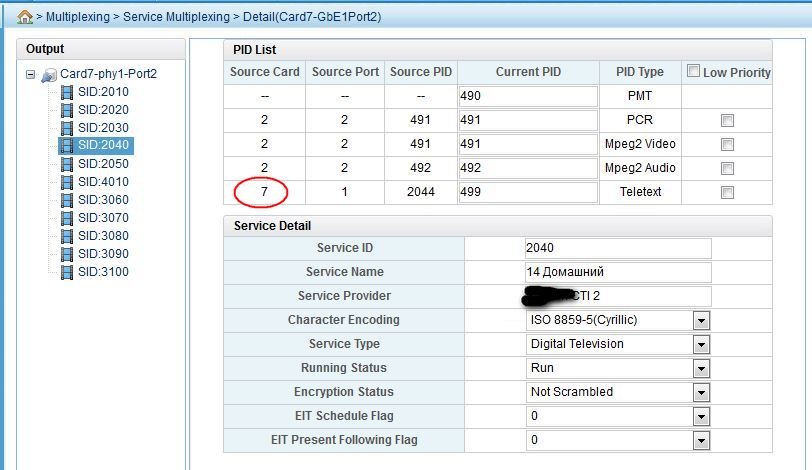
Task: Click film icon next to SID:2010
Action: click(67, 92)
